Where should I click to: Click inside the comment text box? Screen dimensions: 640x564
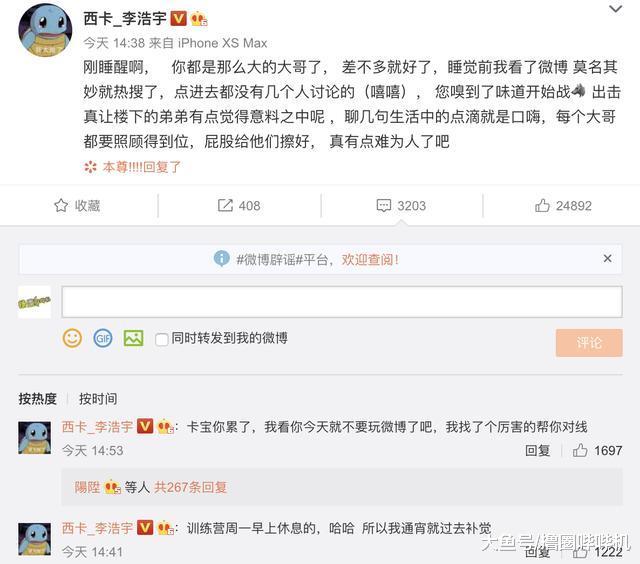click(x=342, y=302)
